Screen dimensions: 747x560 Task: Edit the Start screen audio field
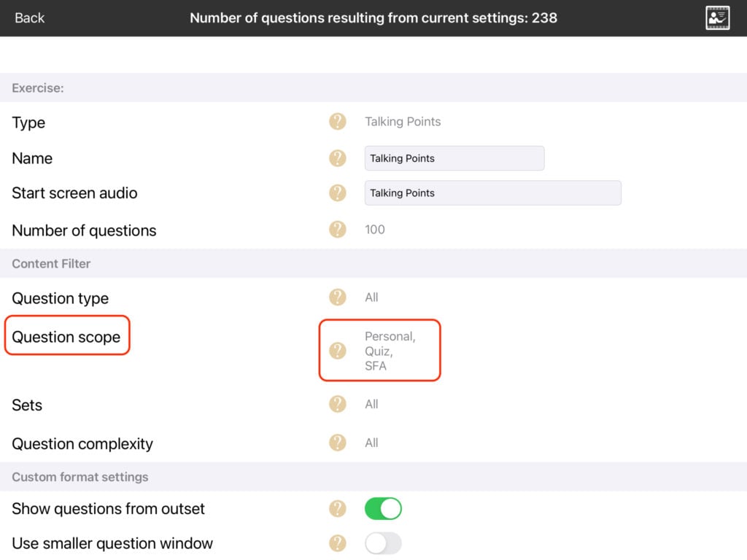[x=492, y=192]
